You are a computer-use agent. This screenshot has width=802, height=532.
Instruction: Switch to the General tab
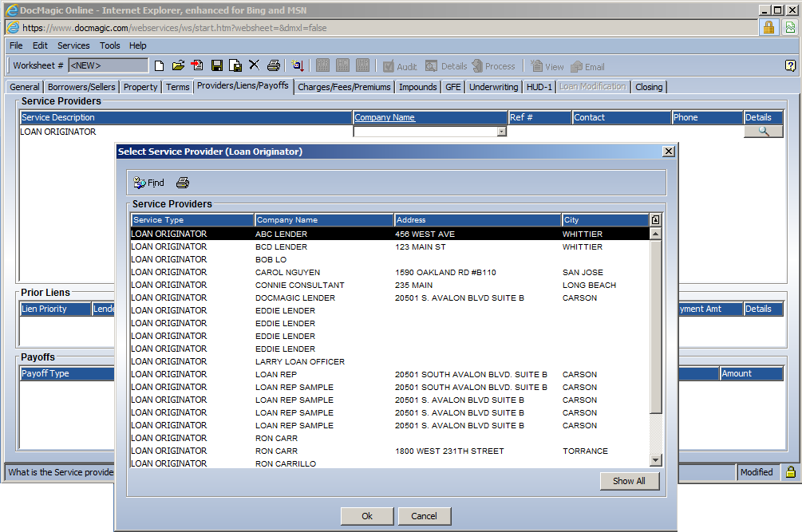click(x=25, y=87)
